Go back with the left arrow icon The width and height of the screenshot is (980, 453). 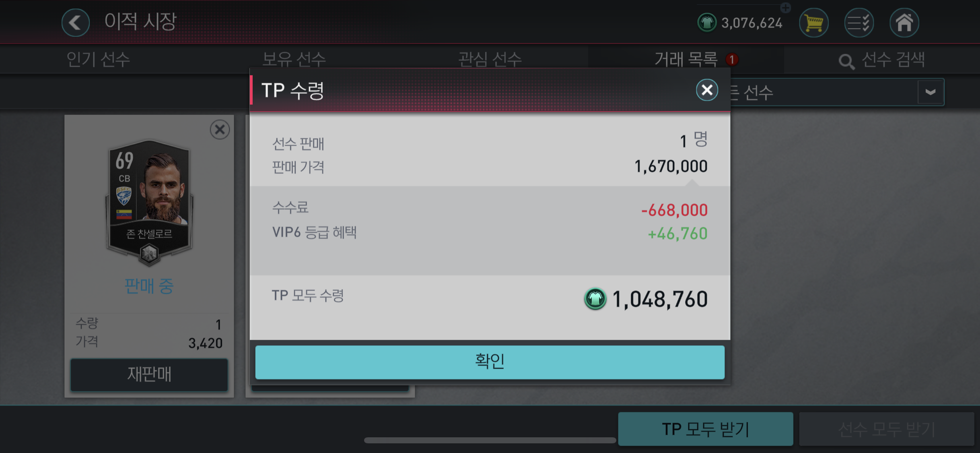[76, 23]
